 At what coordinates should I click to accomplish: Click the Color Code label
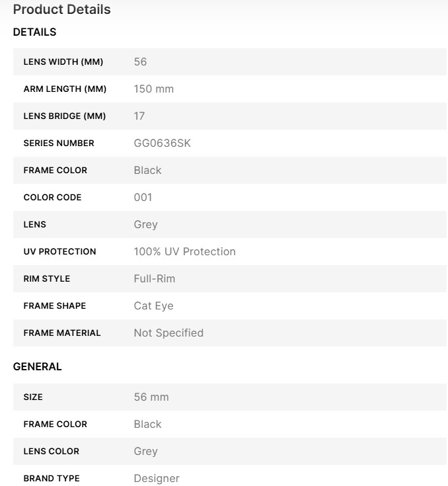[52, 197]
